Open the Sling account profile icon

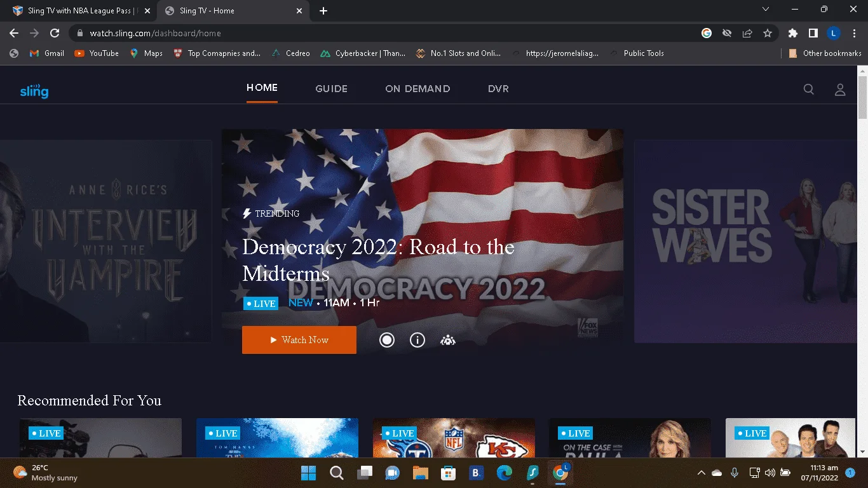pyautogui.click(x=840, y=90)
